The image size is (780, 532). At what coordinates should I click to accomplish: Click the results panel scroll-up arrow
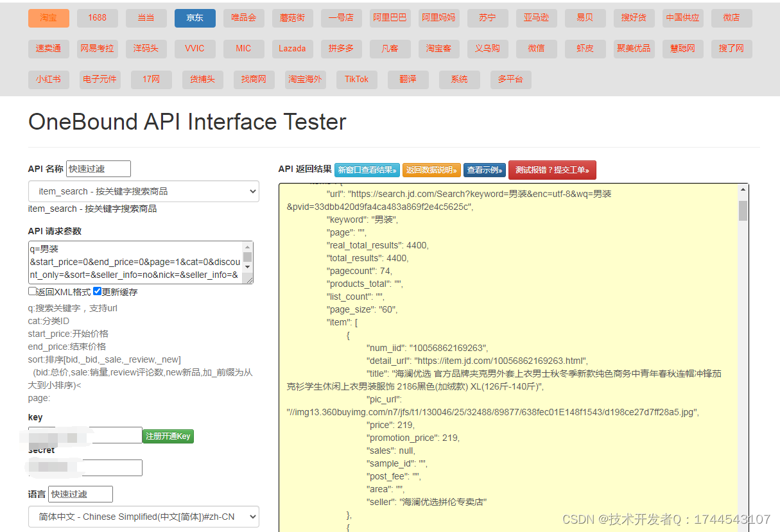click(743, 190)
